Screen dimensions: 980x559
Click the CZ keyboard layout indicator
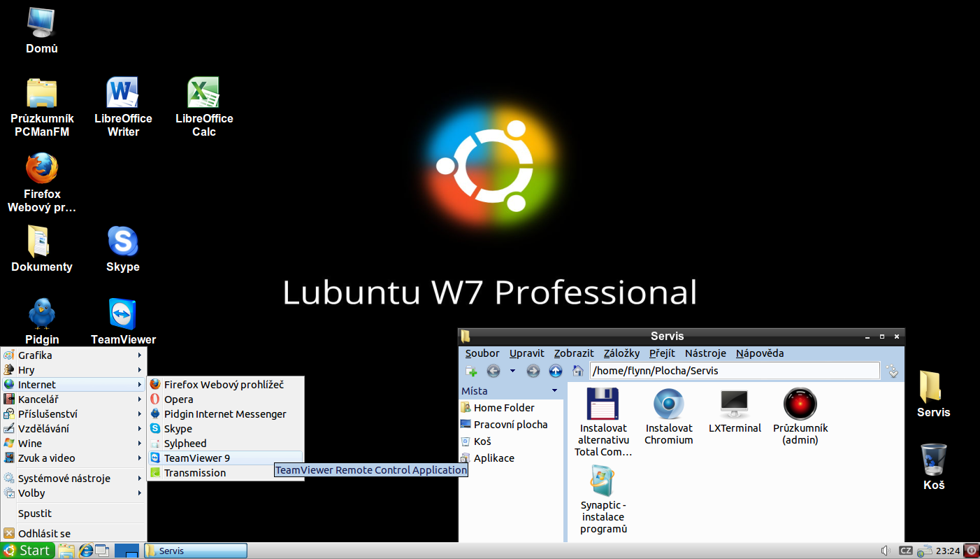(x=906, y=551)
